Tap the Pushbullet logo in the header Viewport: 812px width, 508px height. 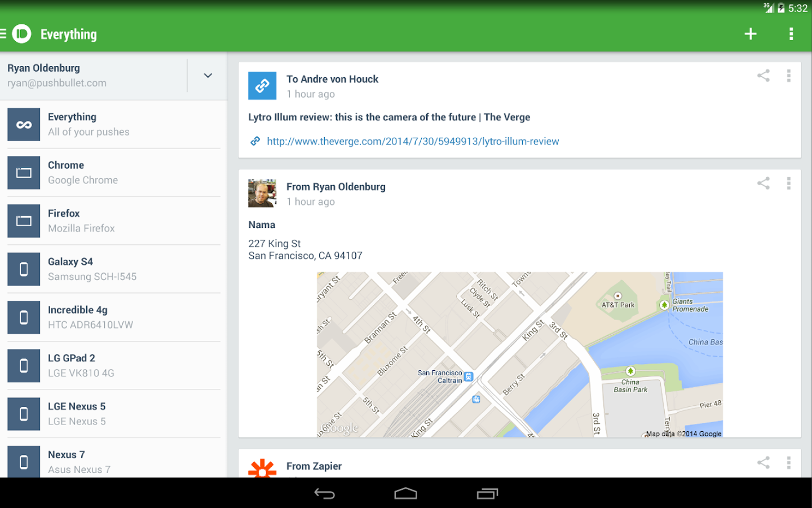point(22,34)
